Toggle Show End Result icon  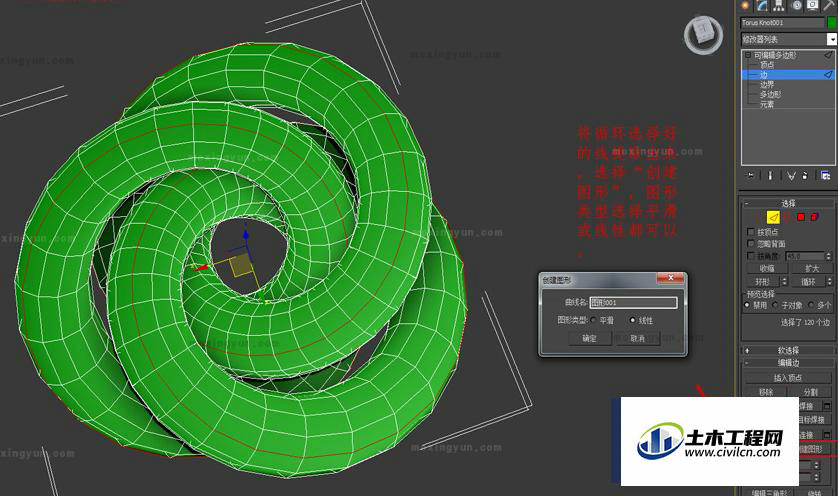770,175
